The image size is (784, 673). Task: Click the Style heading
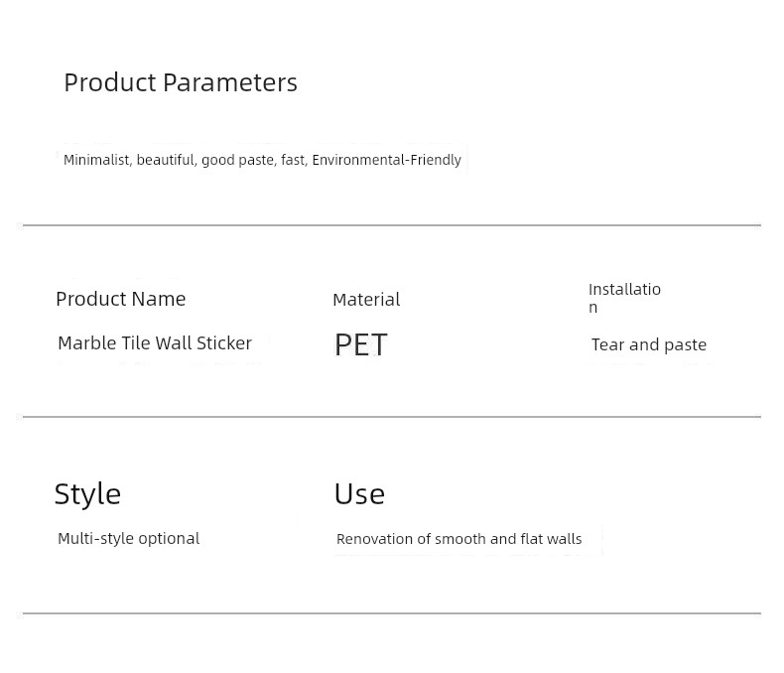click(x=87, y=494)
